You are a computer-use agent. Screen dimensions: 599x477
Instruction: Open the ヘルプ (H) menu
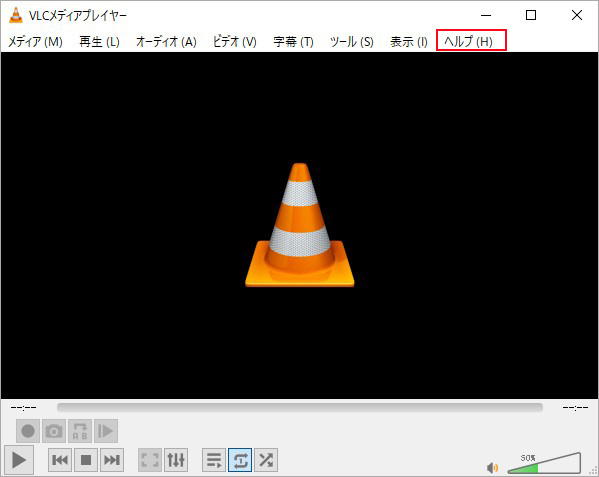point(468,41)
